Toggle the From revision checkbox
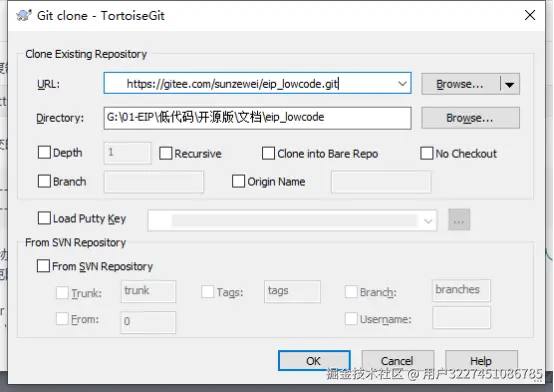The image size is (554, 392). click(62, 319)
